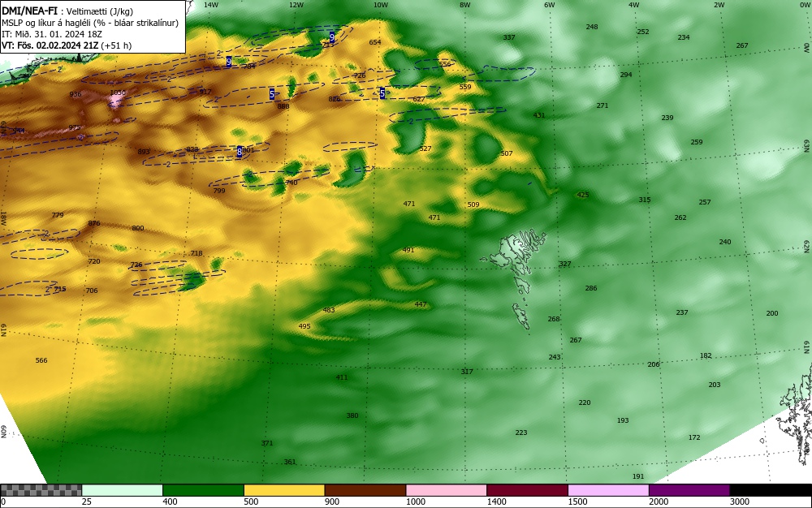Viewport: 812px width, 508px height.
Task: Select the map value '893'
Action: coord(144,152)
